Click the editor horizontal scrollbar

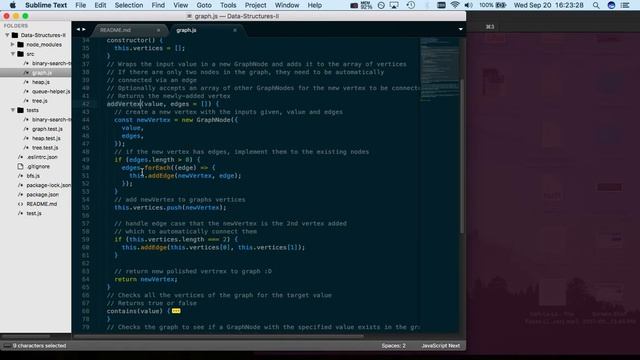tap(218, 337)
